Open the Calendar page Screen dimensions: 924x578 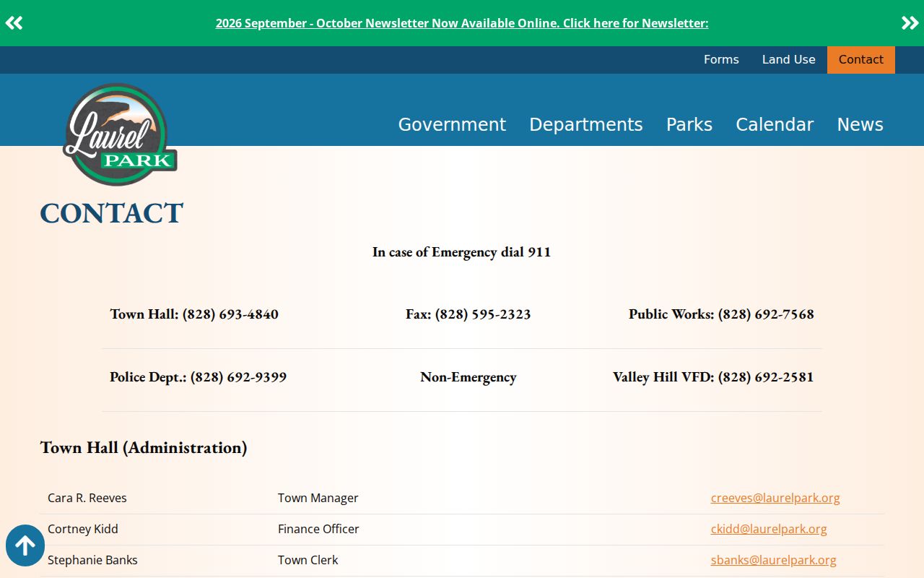click(775, 124)
